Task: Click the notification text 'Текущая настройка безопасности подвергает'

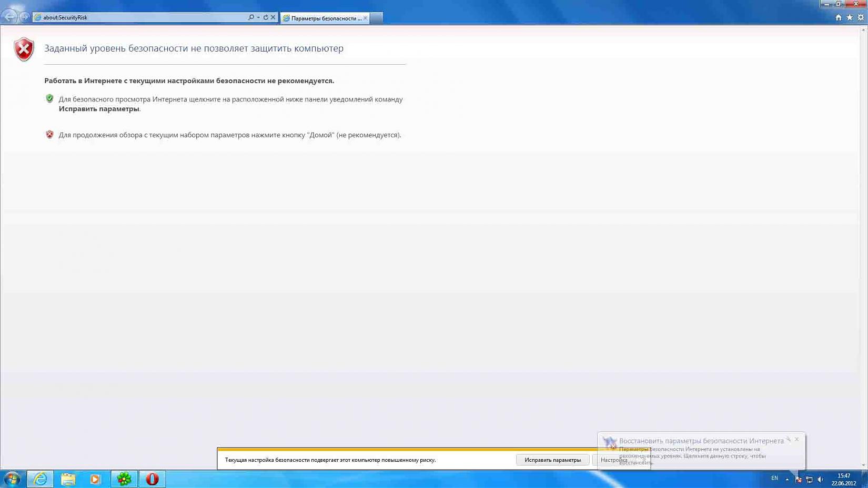Action: point(330,460)
